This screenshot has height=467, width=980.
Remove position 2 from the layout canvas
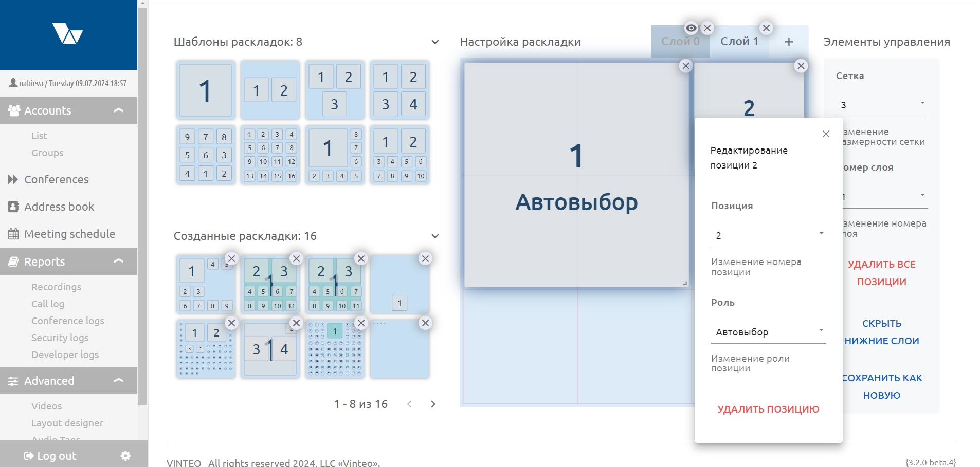coord(801,66)
